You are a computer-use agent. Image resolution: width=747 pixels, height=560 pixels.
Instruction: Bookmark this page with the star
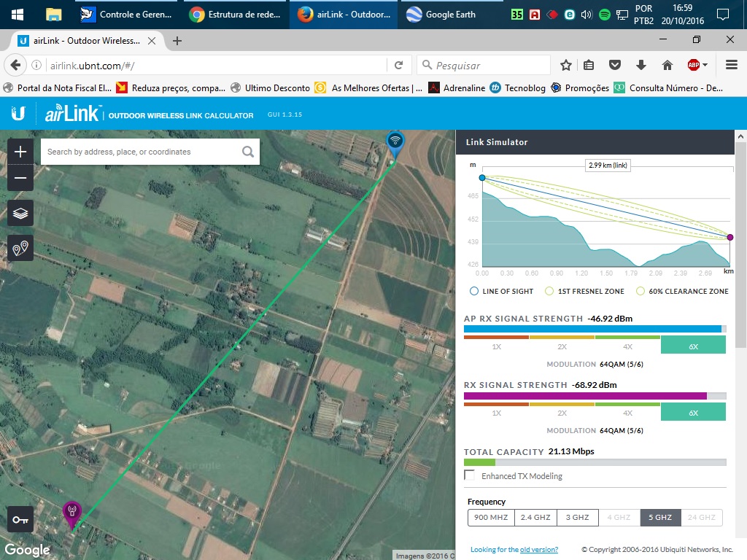(565, 65)
